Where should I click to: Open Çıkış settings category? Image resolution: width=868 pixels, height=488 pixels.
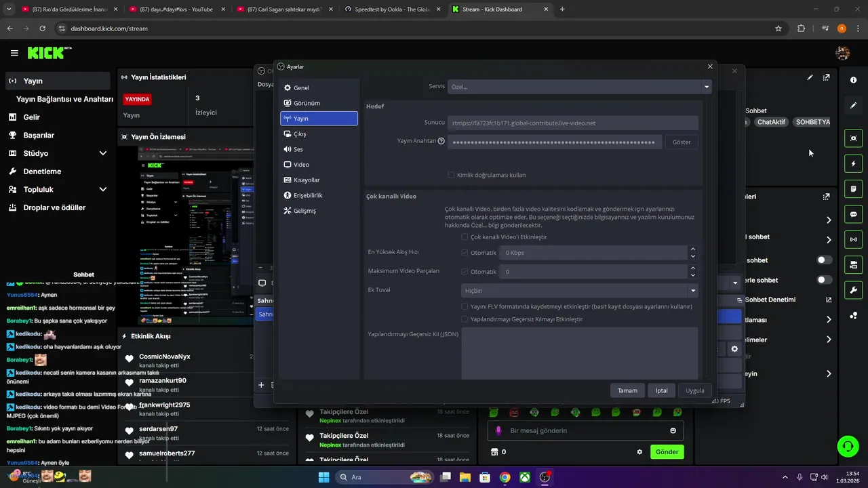click(x=319, y=134)
